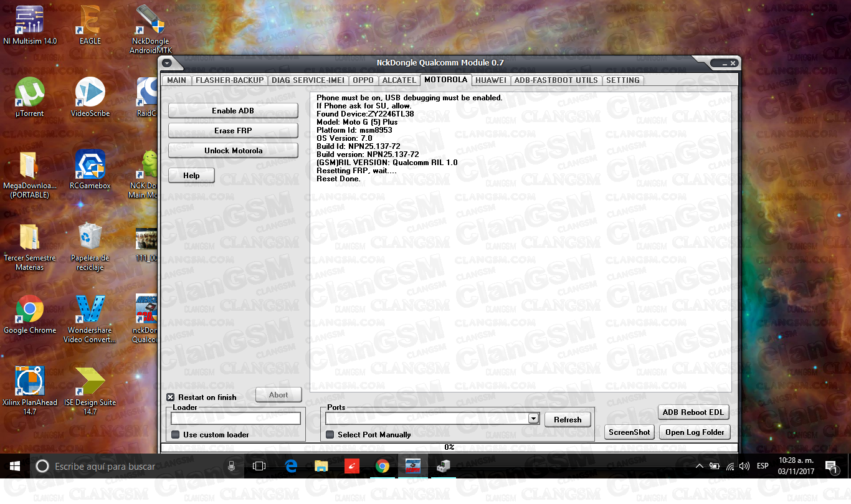Switch to the HUAWEI tab
This screenshot has height=504, width=851.
tap(491, 80)
